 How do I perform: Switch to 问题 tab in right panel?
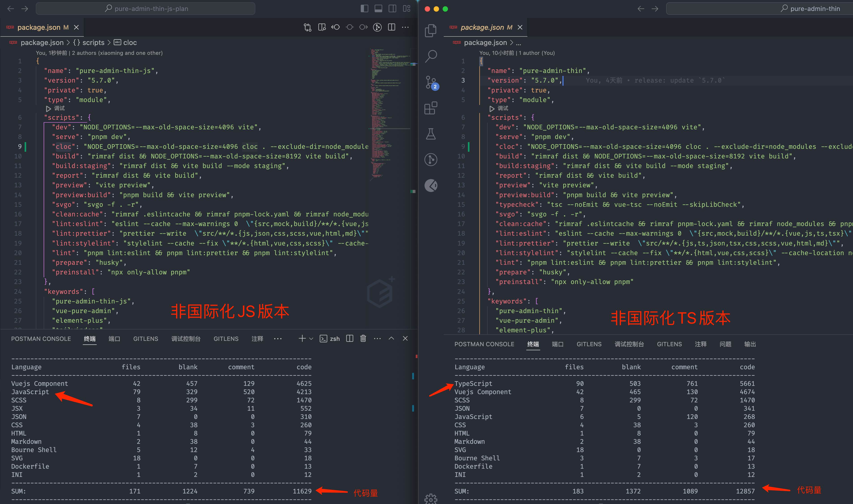tap(725, 344)
